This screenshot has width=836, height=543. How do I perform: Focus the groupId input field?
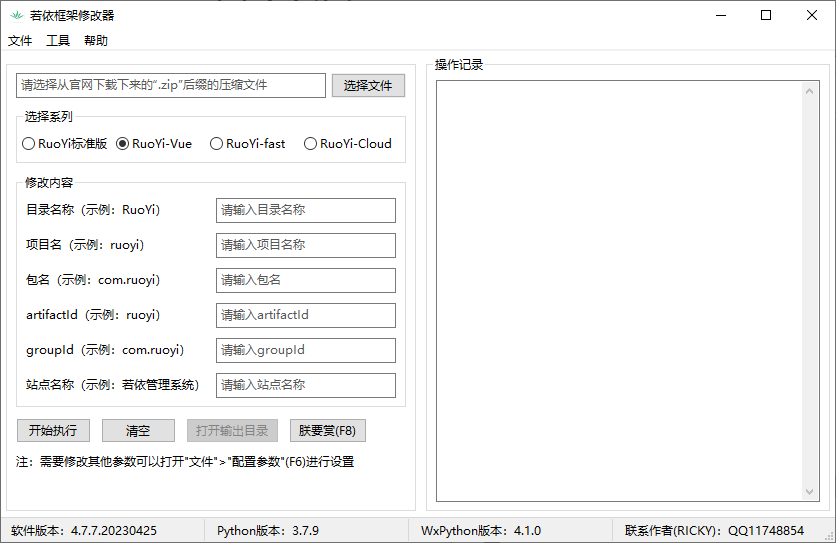tap(306, 350)
